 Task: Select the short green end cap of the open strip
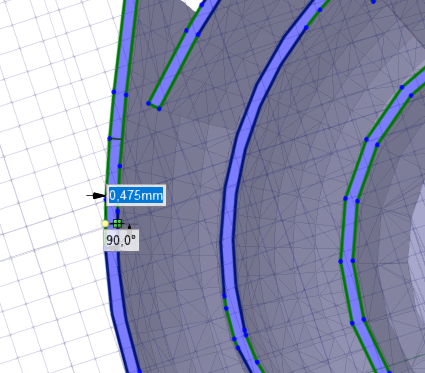coord(154,106)
